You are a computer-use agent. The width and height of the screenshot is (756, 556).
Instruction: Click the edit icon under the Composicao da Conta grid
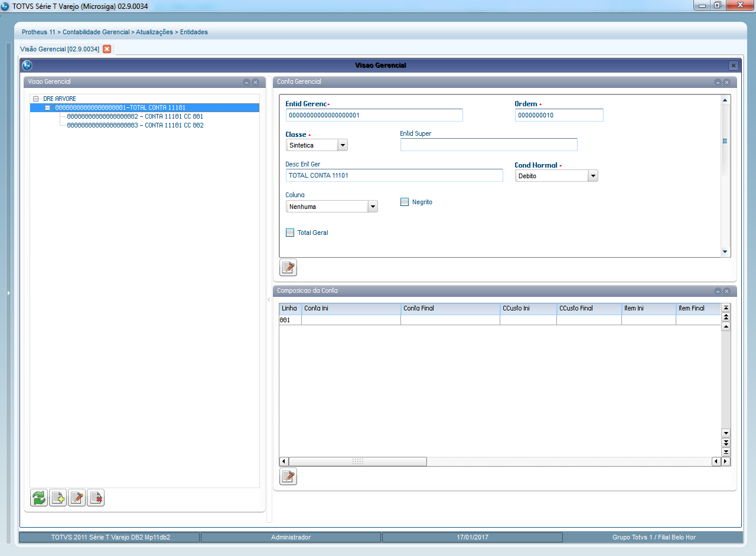288,476
